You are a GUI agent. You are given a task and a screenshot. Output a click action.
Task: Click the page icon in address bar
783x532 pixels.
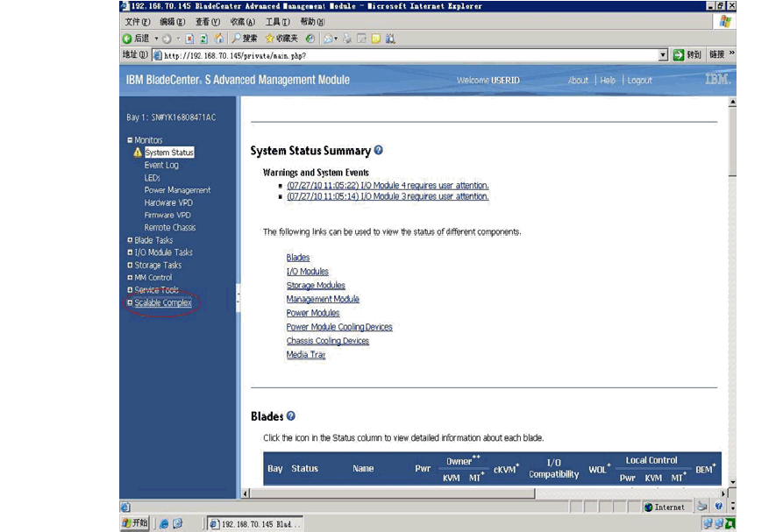click(x=158, y=55)
